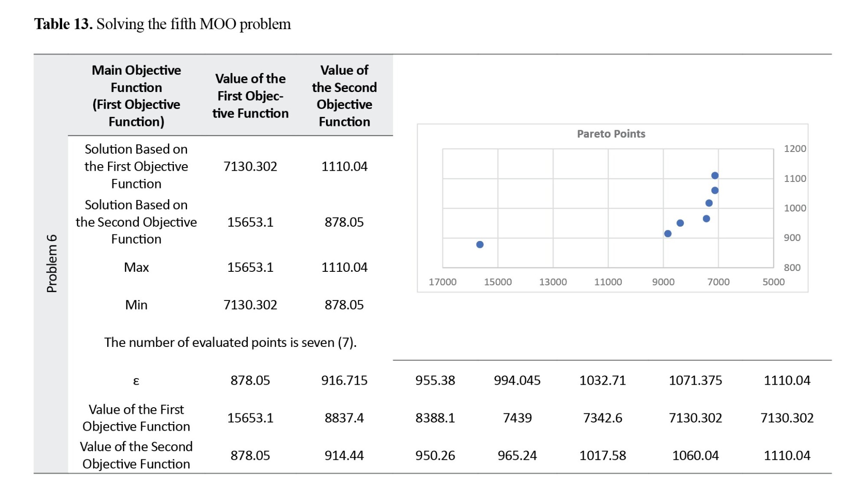Click the second objective value 1017.58
Viewport: 868px width, 498px height.
pos(603,455)
